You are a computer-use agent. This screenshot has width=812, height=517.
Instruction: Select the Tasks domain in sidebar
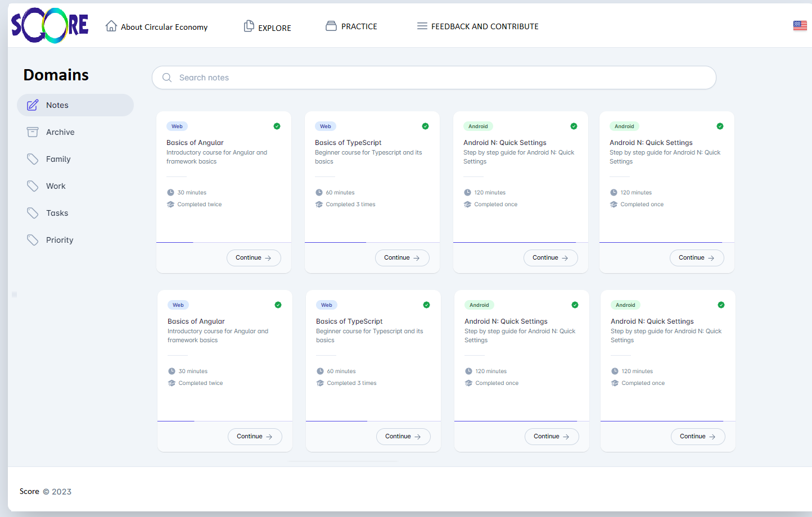(57, 213)
